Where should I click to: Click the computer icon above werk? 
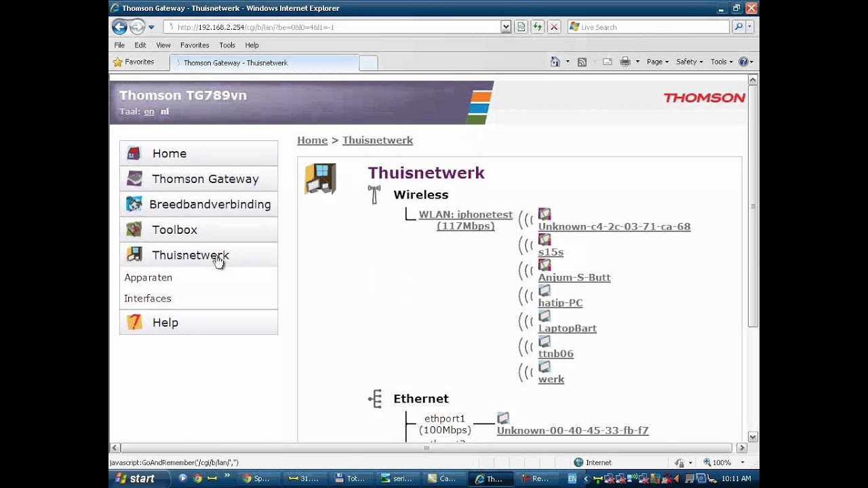point(545,367)
